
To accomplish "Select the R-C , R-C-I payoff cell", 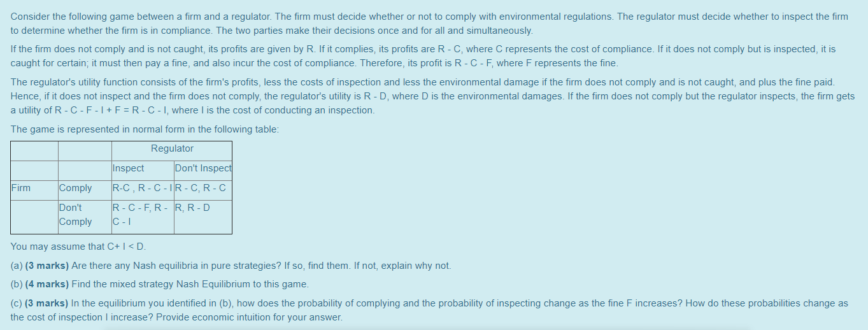I will 143,189.
